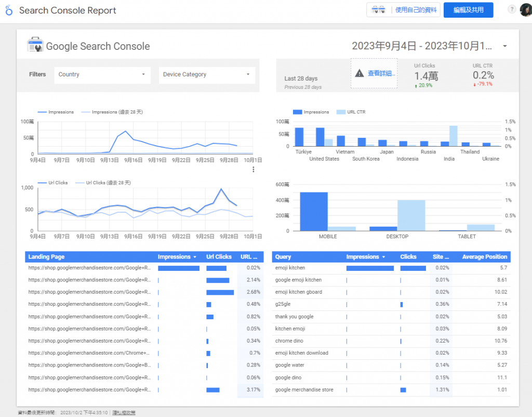The width and height of the screenshot is (532, 417).
Task: Click average position value 1.01
Action: point(502,390)
